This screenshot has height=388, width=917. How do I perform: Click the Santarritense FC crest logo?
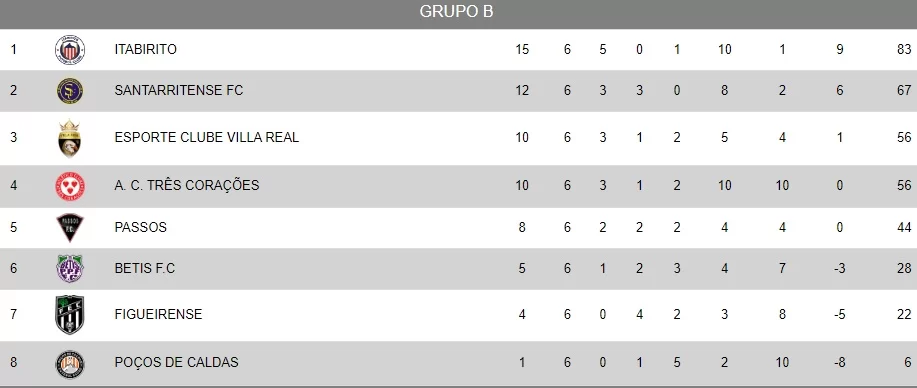pyautogui.click(x=70, y=91)
